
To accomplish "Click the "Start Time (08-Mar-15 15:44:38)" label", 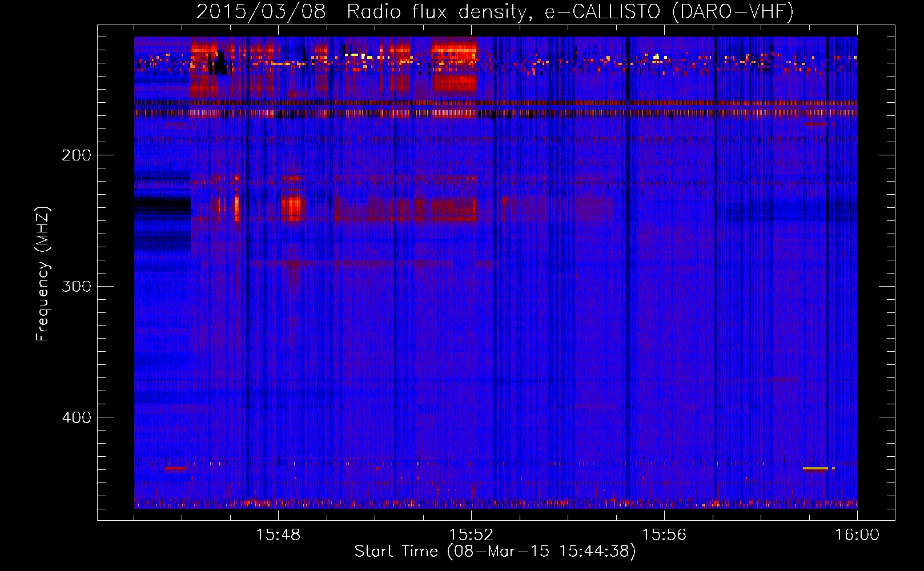I will pyautogui.click(x=495, y=552).
